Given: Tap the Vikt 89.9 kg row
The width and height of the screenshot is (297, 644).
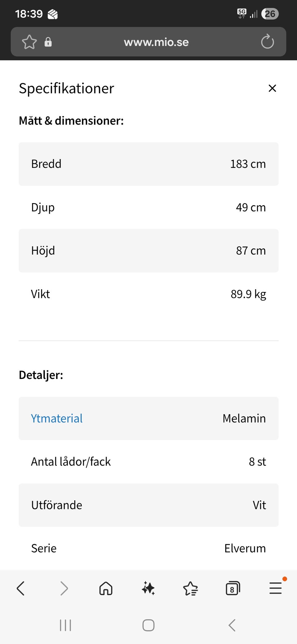Looking at the screenshot, I should [148, 294].
